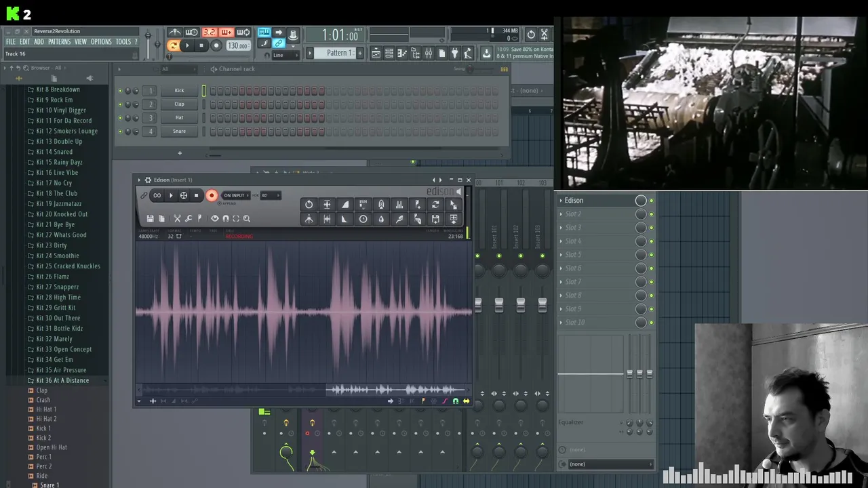The image size is (868, 488).
Task: Open the OPTIONS menu
Action: click(x=101, y=42)
